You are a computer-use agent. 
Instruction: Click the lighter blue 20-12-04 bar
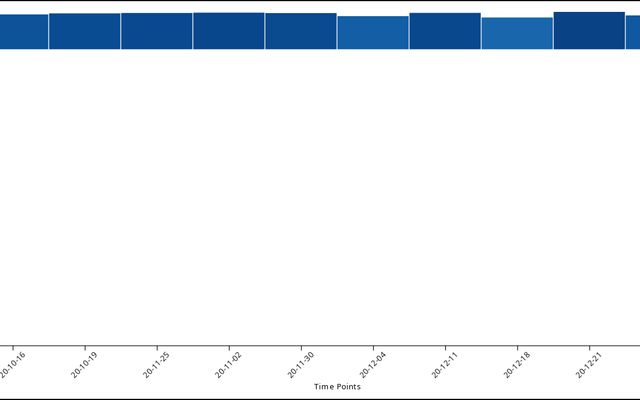(373, 33)
